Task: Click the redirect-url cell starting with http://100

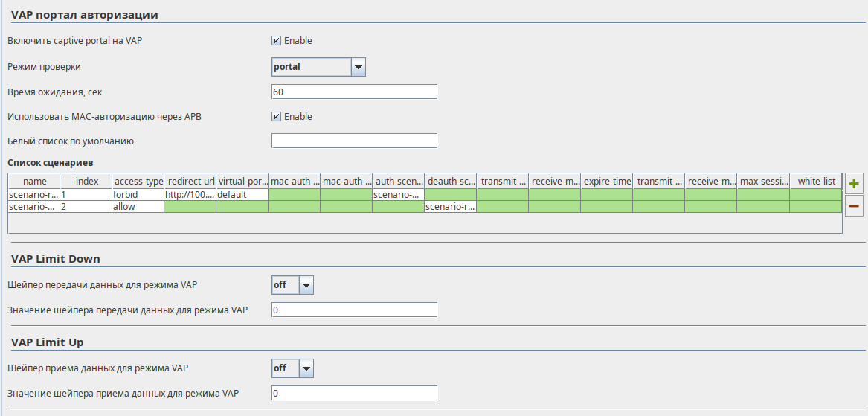Action: (190, 195)
